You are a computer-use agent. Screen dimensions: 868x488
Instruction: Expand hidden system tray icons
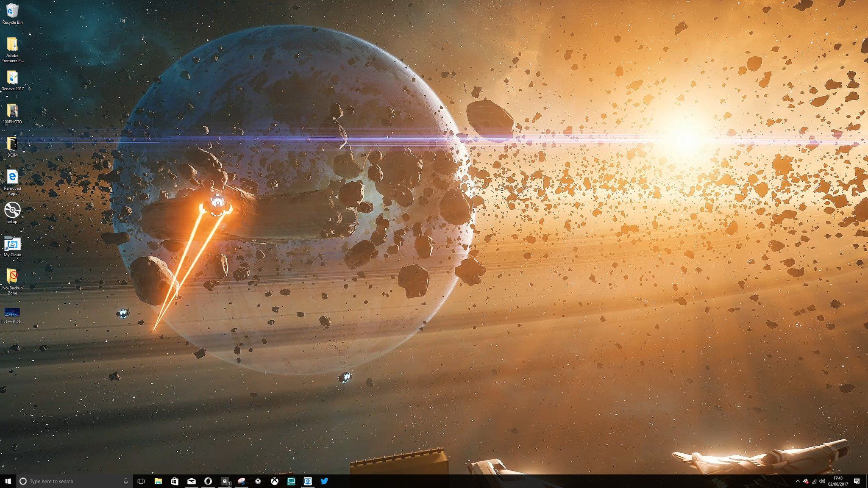tap(798, 481)
